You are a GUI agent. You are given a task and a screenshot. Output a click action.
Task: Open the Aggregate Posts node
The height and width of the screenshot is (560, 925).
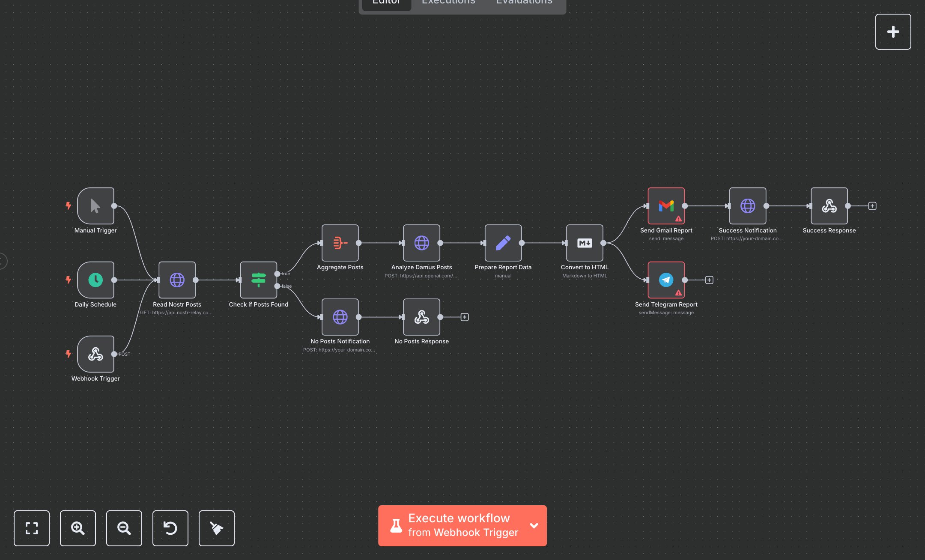click(x=340, y=243)
